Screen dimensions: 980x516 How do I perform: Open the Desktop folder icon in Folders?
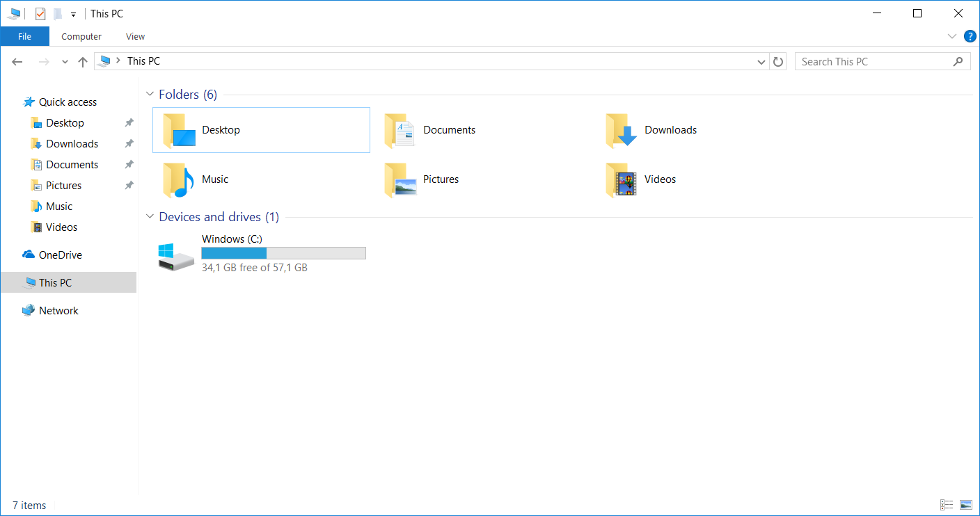pyautogui.click(x=179, y=130)
